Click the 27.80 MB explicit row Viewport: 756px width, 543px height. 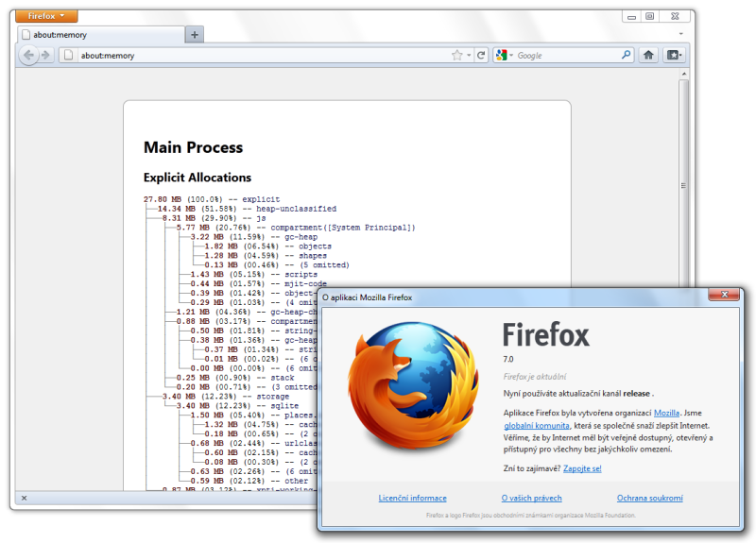[211, 199]
